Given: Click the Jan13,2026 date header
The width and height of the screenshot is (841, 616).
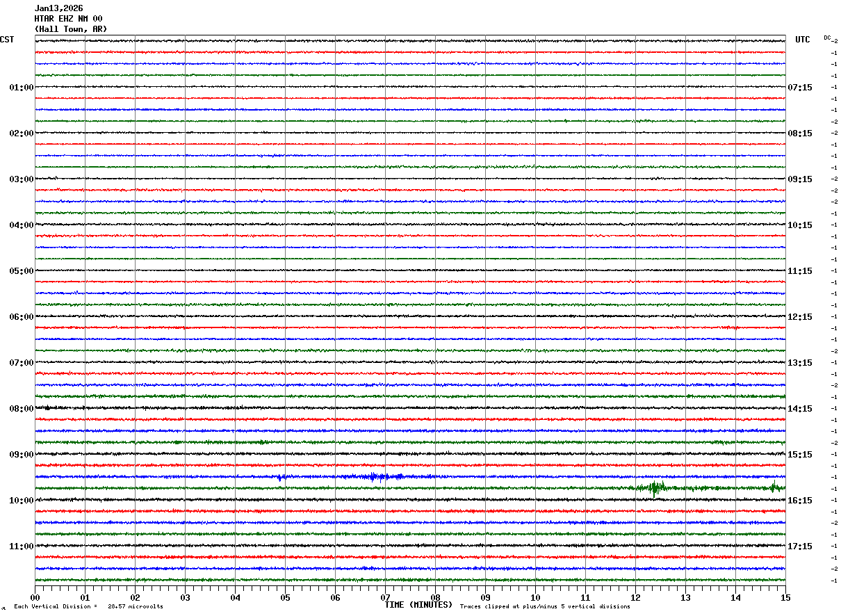Looking at the screenshot, I should (58, 8).
